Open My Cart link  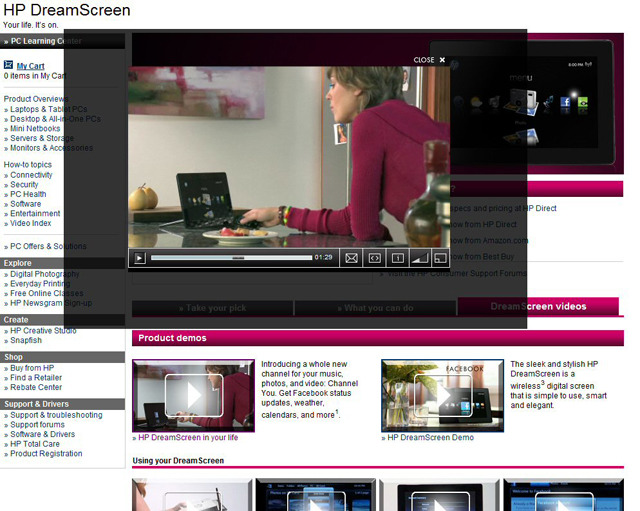31,66
